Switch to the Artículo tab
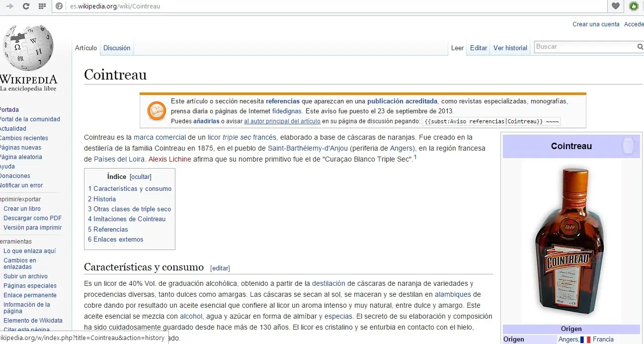 (86, 48)
